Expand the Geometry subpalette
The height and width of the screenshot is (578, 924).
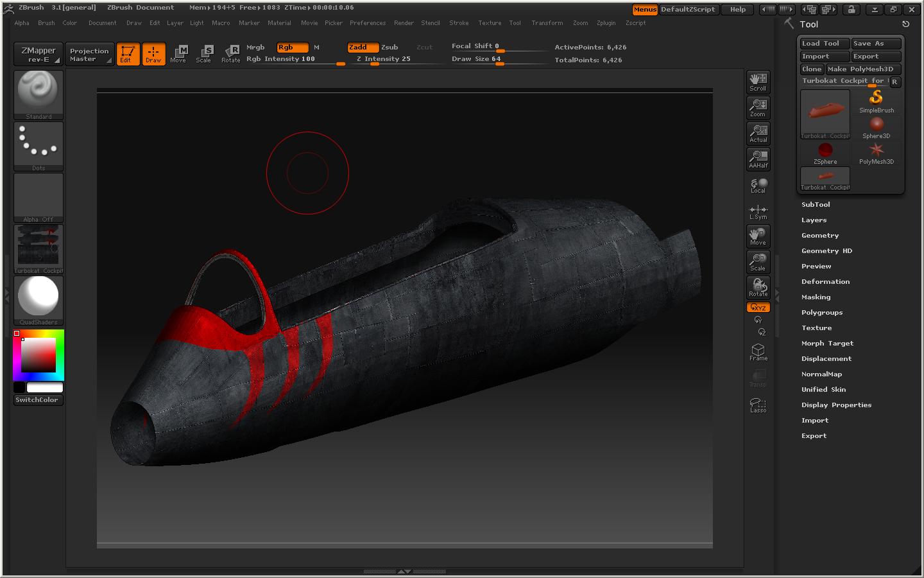pyautogui.click(x=819, y=235)
